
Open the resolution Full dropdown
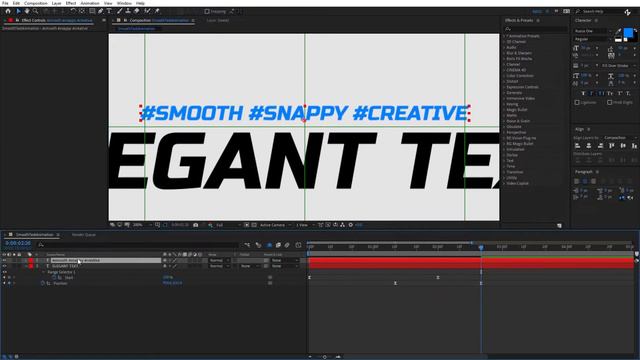(227, 225)
